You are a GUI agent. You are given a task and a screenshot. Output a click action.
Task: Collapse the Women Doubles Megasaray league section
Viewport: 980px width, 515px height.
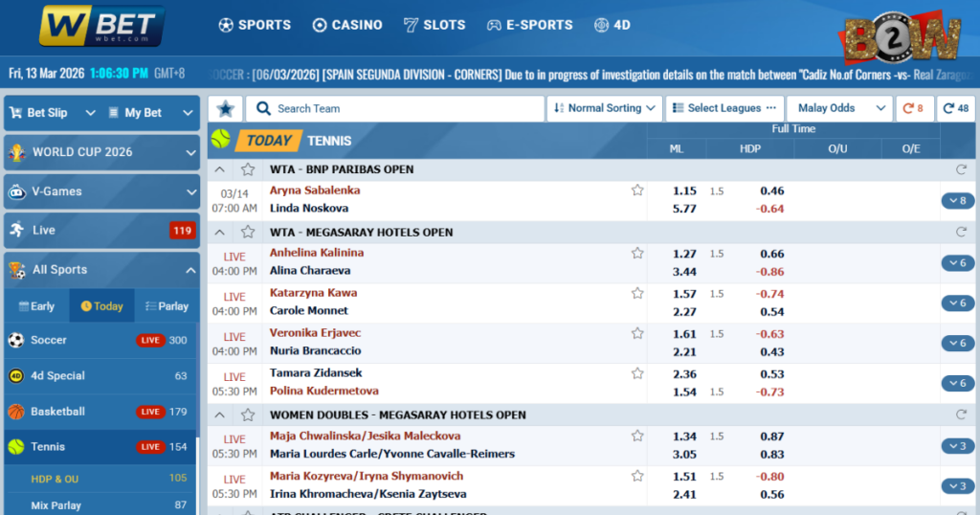(x=220, y=415)
